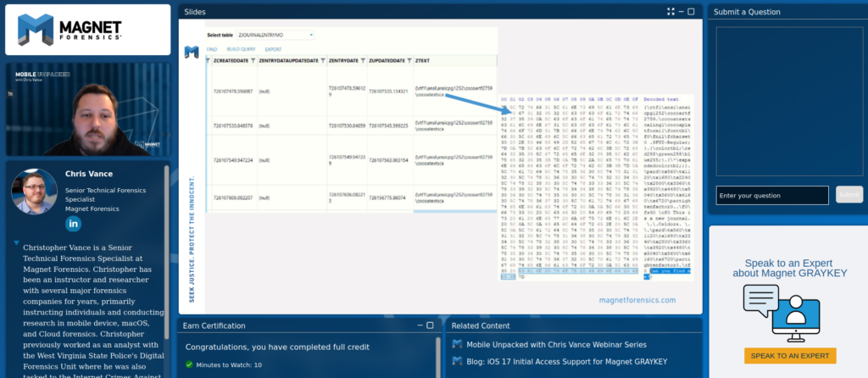
Task: Click the expert chat monitor illustration
Action: coord(781,314)
